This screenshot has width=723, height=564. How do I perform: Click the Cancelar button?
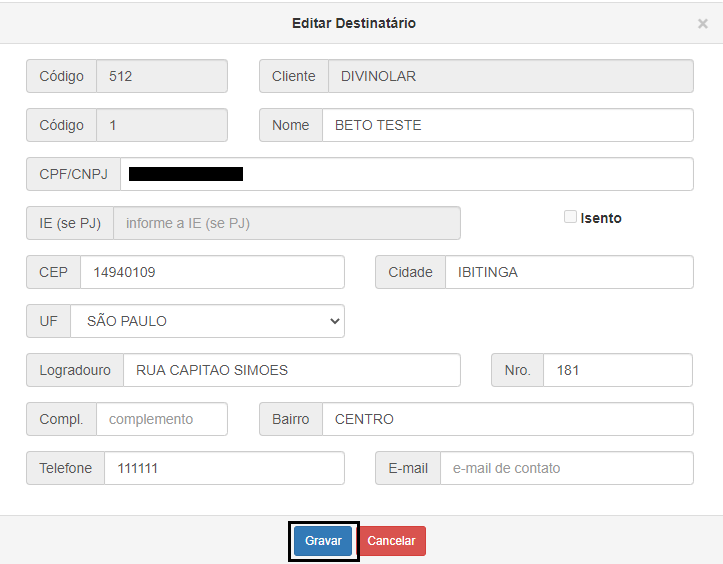tap(391, 541)
